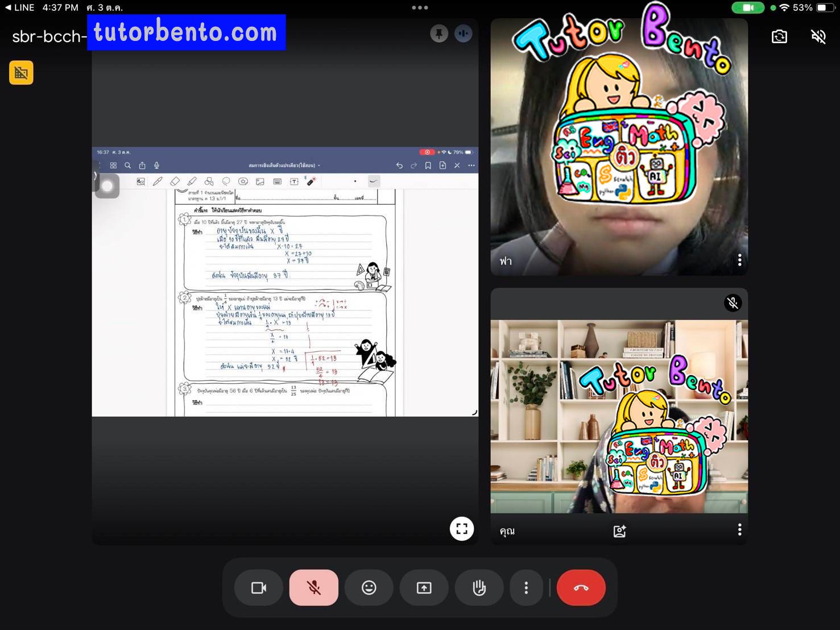
Task: Open options menu for your own video tile
Action: coord(739,530)
